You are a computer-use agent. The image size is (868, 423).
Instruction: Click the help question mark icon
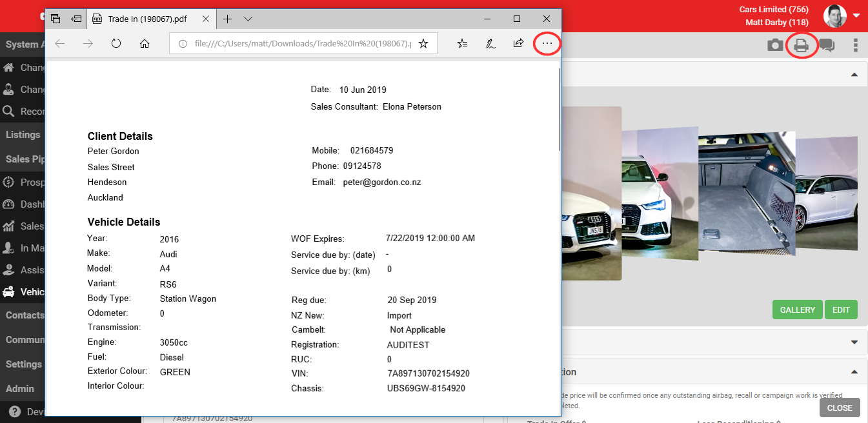15,412
